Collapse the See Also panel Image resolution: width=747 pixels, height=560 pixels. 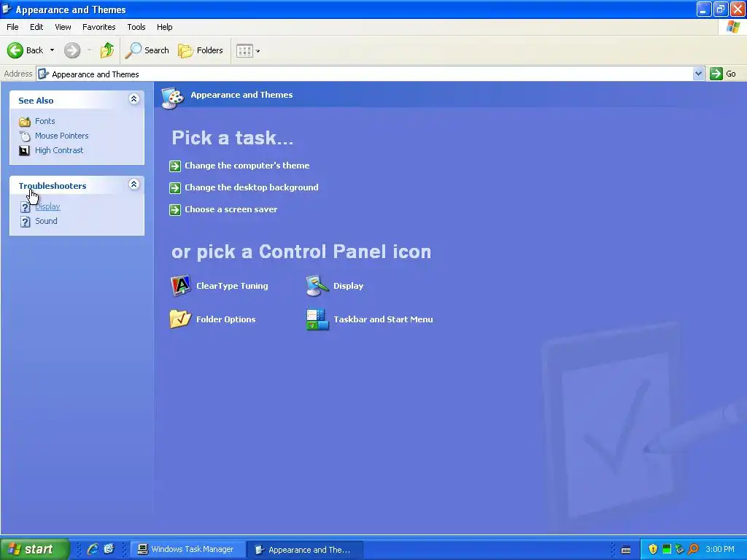tap(134, 98)
